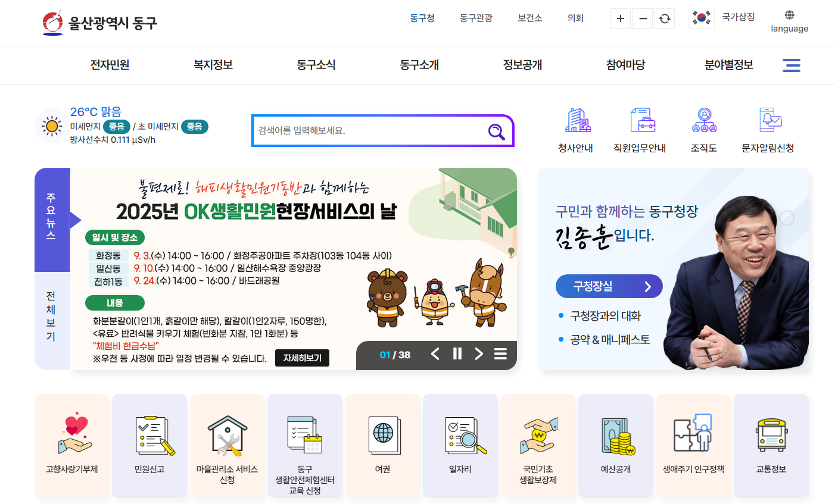This screenshot has height=504, width=835.
Task: Switch to the 전체보기 tab
Action: (52, 314)
